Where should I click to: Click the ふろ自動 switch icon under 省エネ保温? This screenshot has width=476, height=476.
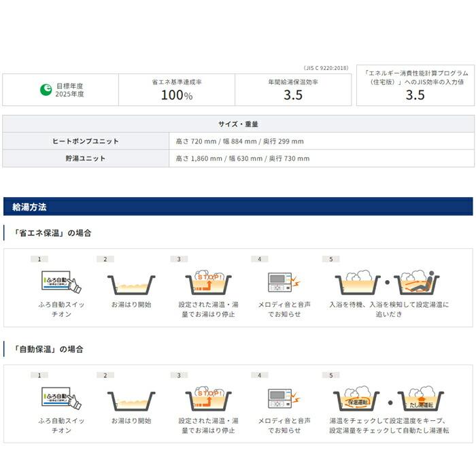[61, 282]
